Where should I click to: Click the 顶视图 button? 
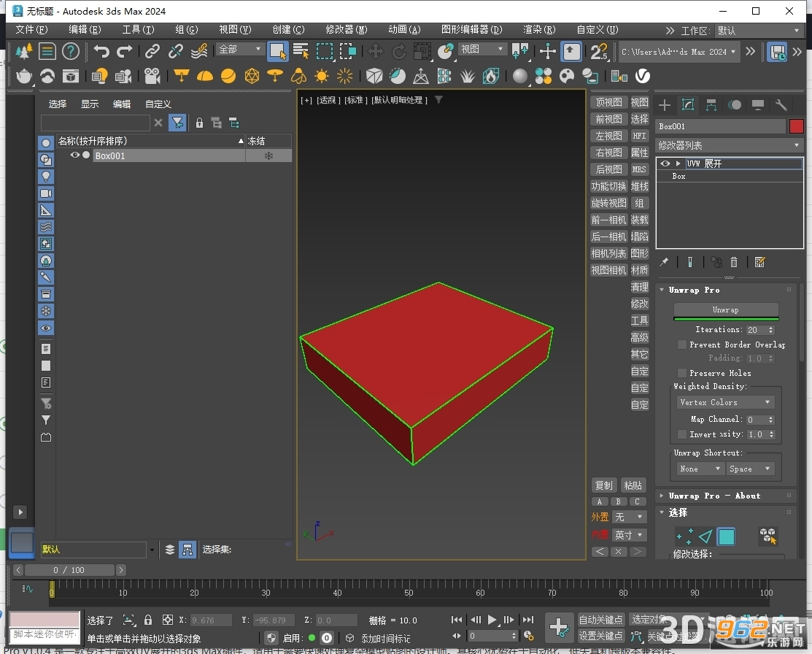click(x=608, y=103)
